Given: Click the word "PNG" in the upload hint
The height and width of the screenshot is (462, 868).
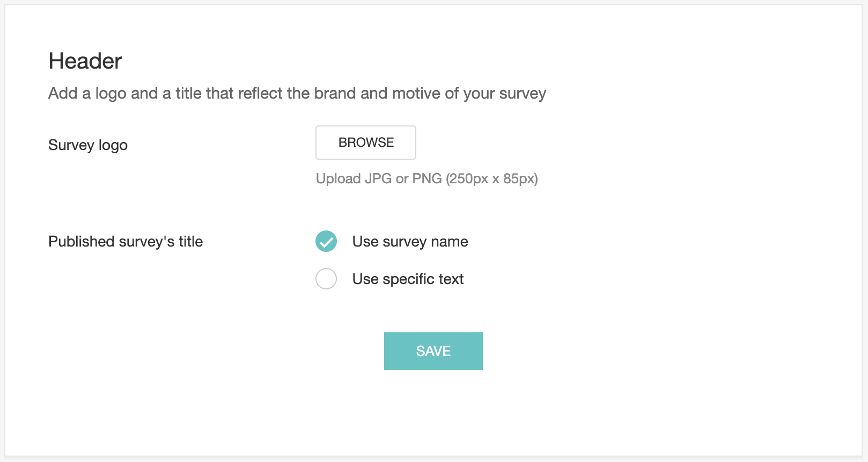Looking at the screenshot, I should pos(427,178).
